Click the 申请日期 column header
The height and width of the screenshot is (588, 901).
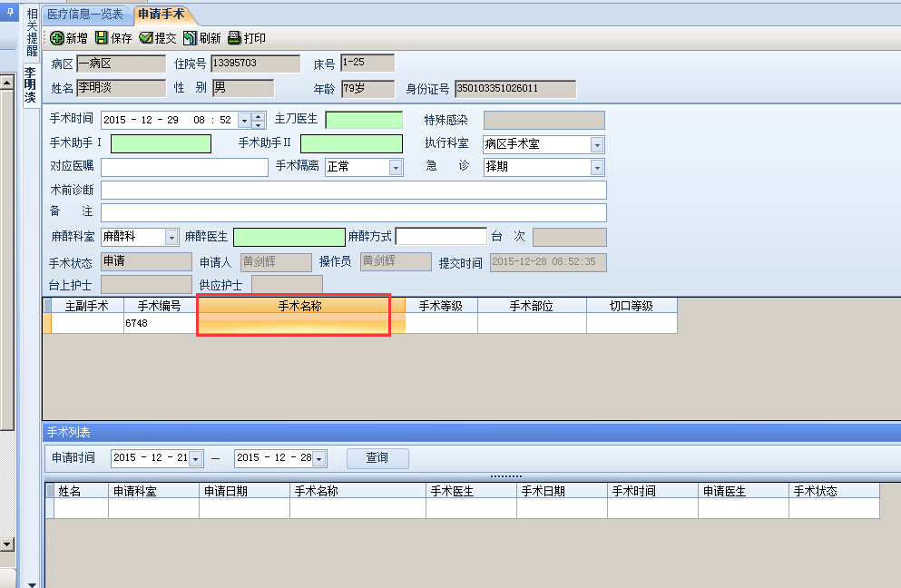pyautogui.click(x=244, y=491)
